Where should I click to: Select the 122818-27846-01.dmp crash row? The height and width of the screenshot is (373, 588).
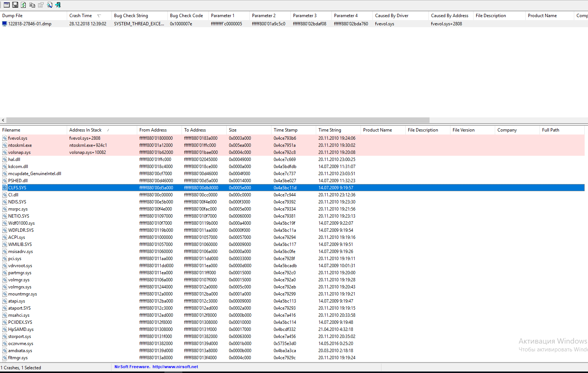[x=294, y=23]
